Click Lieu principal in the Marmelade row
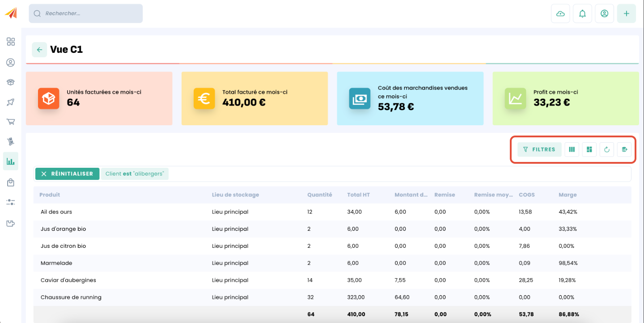This screenshot has width=644, height=323. (x=230, y=263)
